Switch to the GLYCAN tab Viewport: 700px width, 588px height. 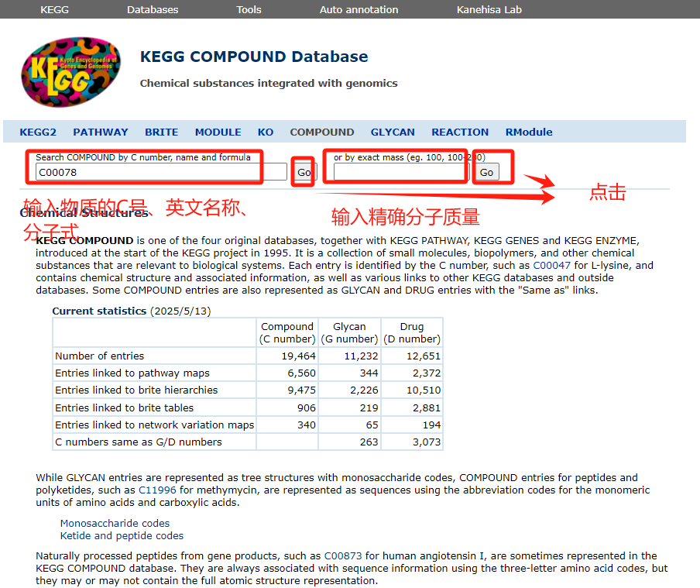[x=393, y=132]
